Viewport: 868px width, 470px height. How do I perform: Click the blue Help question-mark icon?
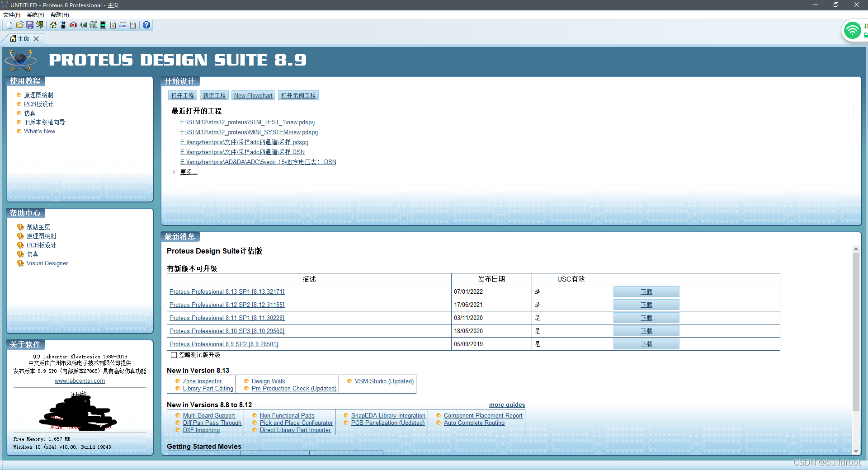click(146, 25)
